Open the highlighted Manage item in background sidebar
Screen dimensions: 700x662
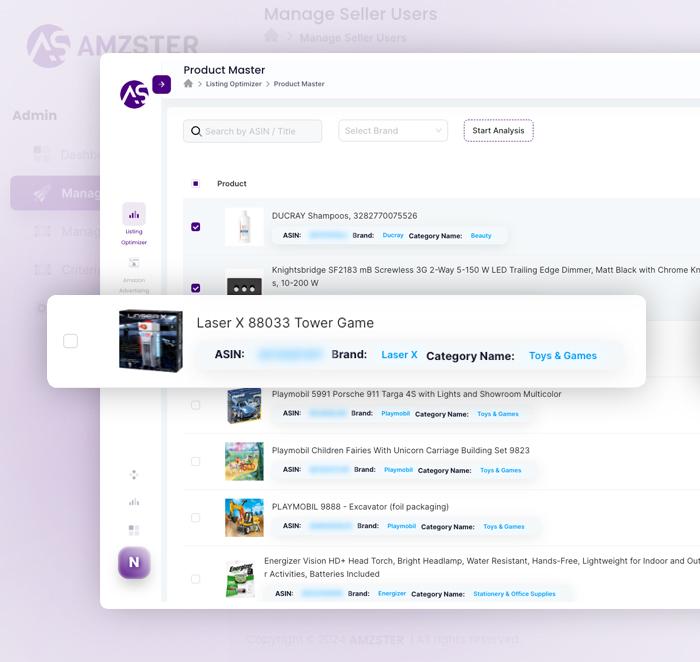click(x=55, y=193)
